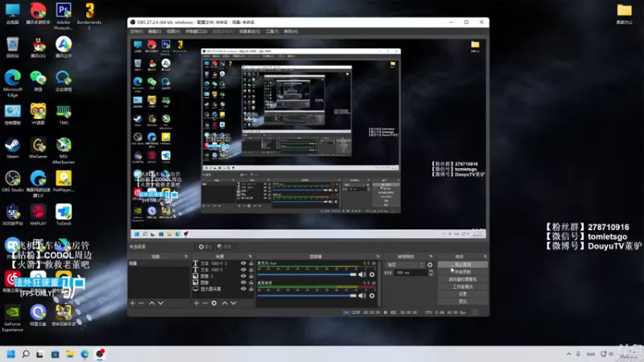This screenshot has height=362, width=644.
Task: Select the WeChat desktop icon
Action: coord(38,81)
